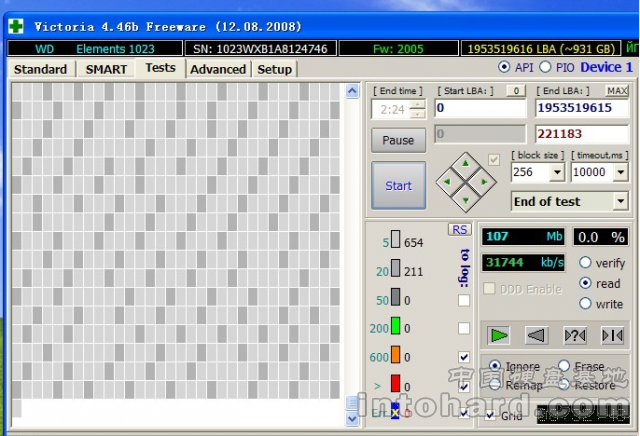Toggle log checkbox for 50 ms blocks
The height and width of the screenshot is (436, 640).
coord(464,300)
